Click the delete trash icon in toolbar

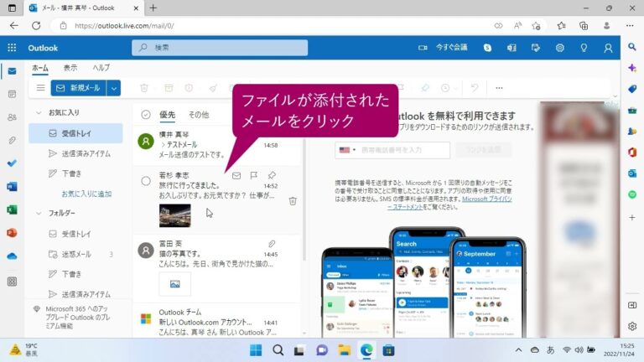coord(144,88)
